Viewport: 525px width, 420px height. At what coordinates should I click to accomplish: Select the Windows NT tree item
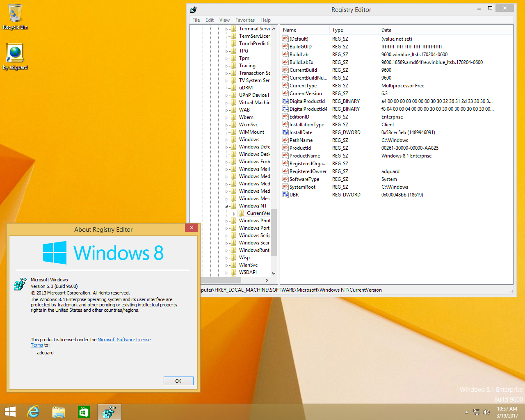pos(253,206)
